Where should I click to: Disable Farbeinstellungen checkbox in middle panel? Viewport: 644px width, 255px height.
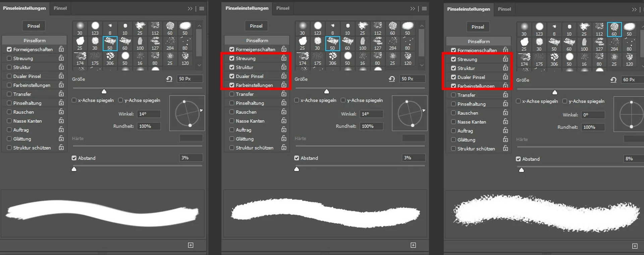tap(232, 85)
